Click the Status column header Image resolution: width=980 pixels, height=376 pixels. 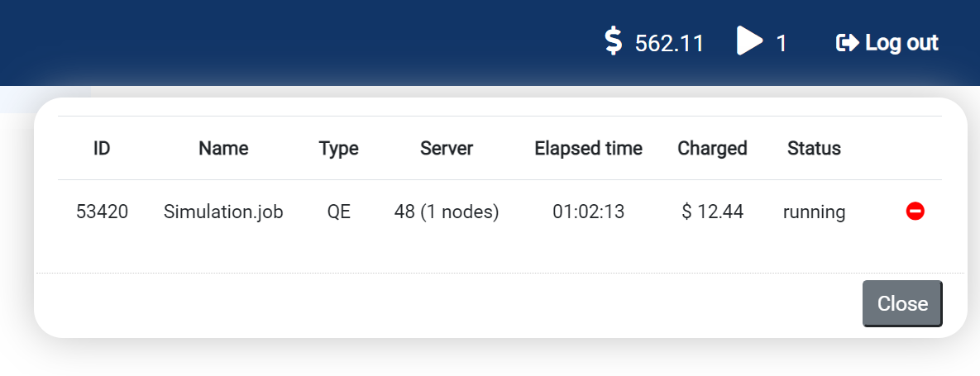pyautogui.click(x=814, y=149)
